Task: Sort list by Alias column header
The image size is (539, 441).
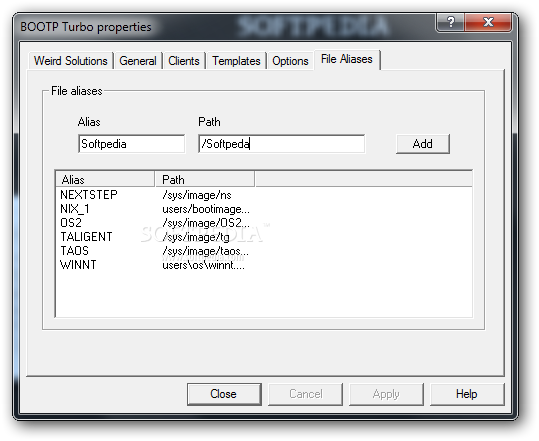Action: tap(105, 179)
